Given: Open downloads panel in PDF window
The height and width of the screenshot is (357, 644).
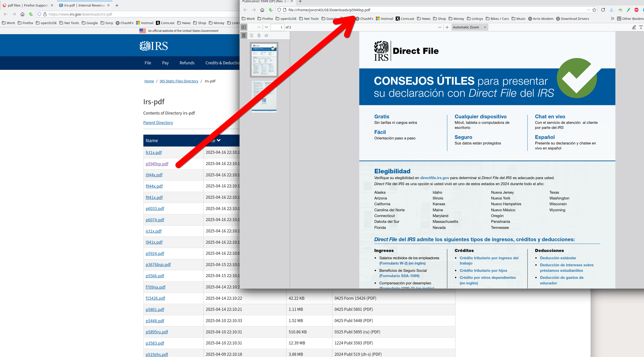Looking at the screenshot, I should (611, 10).
